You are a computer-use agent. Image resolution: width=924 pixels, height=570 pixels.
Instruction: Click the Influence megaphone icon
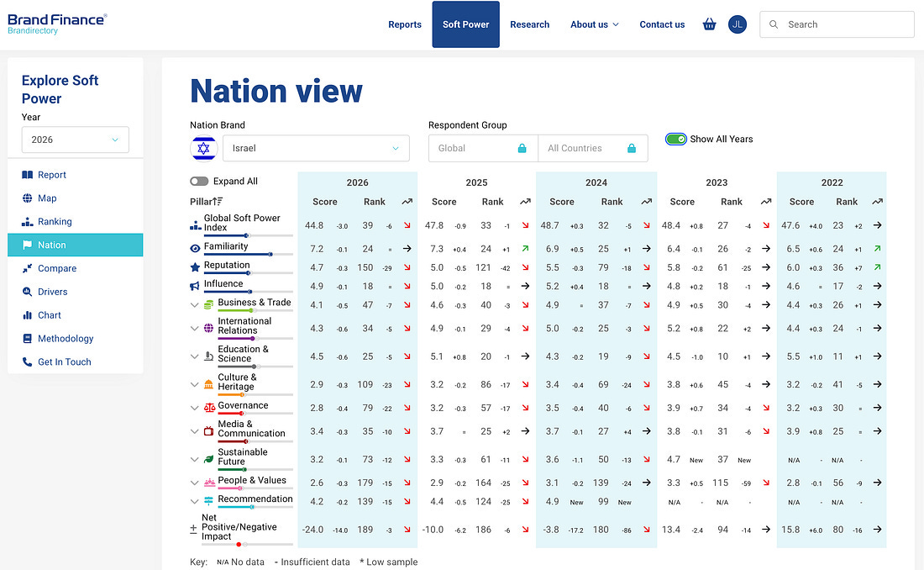tap(195, 286)
